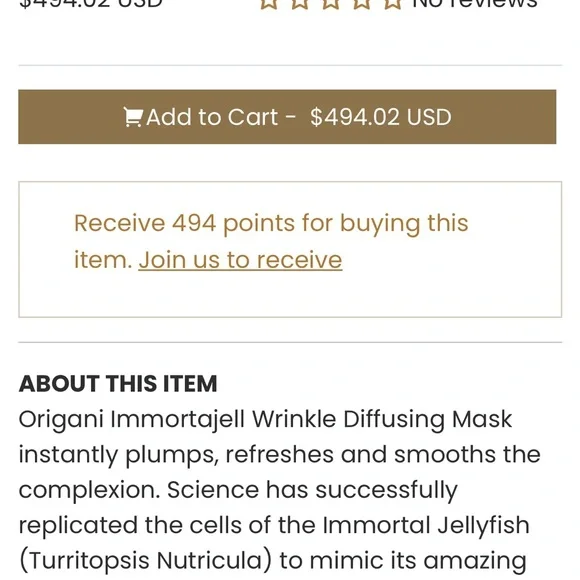Select the fifth rating star
The width and height of the screenshot is (580, 580).
point(393,3)
